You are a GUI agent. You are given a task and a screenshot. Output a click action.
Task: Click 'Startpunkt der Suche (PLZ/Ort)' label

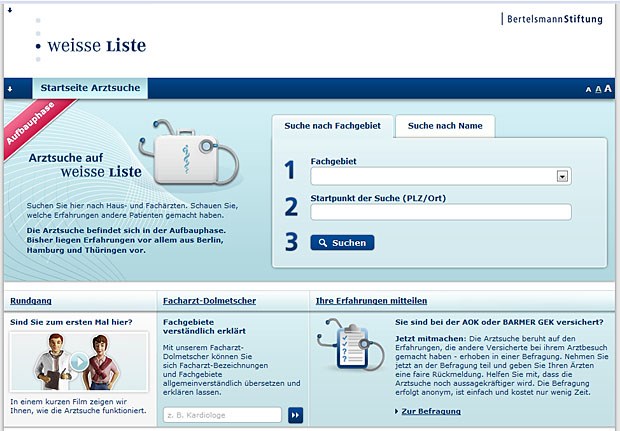378,198
